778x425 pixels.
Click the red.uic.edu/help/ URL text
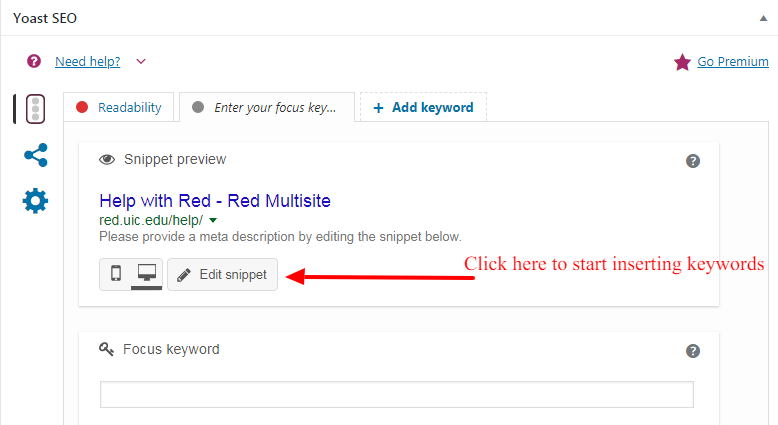tap(151, 220)
